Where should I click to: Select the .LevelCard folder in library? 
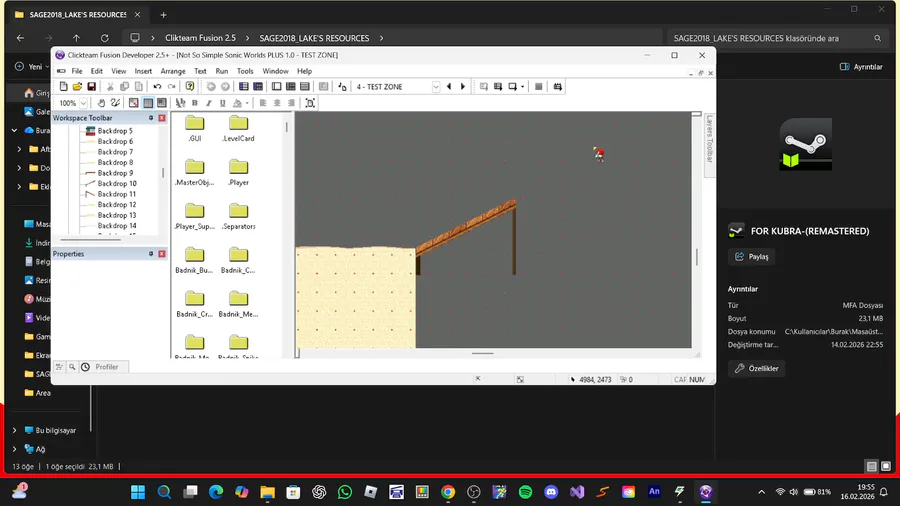238,129
